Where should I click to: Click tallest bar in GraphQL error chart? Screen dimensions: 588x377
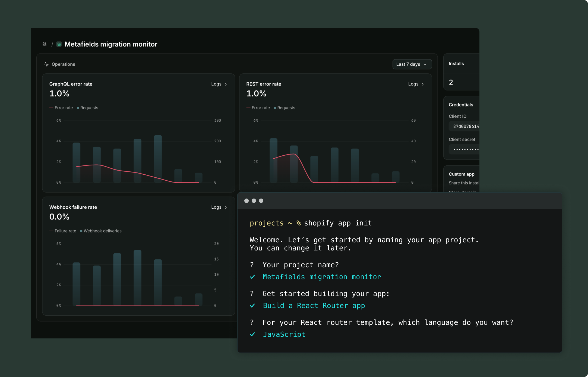coord(158,159)
